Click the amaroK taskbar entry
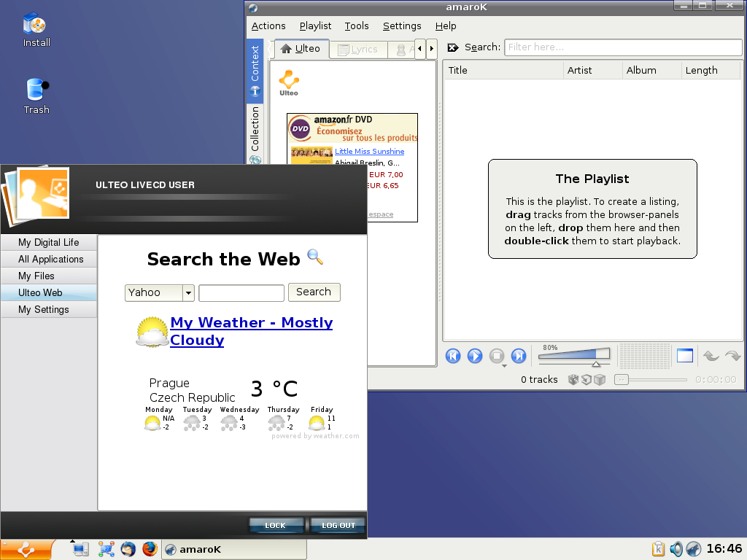Screen dimensions: 747x560 pyautogui.click(x=234, y=550)
